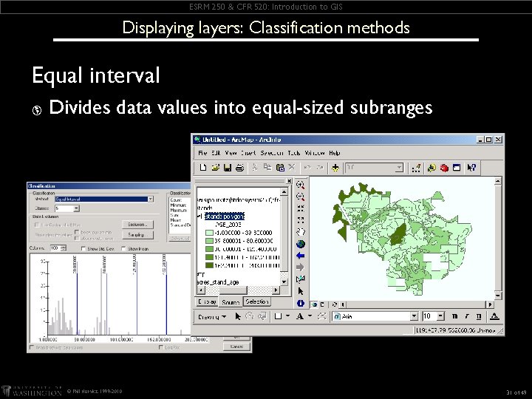Viewport: 532px width, 399px height.
Task: Enable the Show Std. Dev. checkbox
Action: click(x=83, y=249)
